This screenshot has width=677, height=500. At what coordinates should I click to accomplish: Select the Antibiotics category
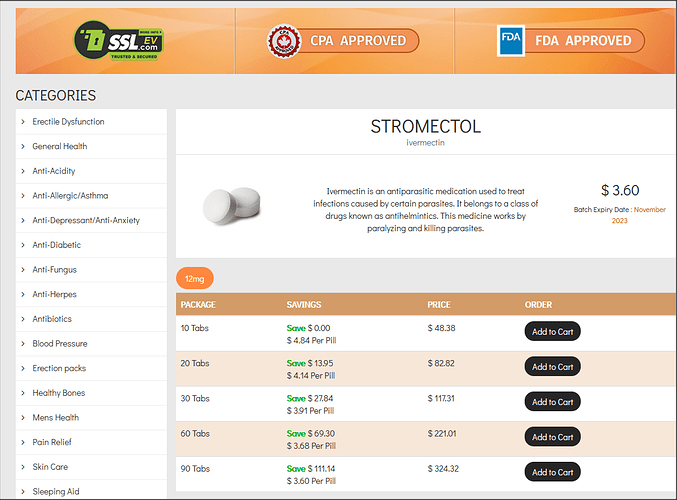pos(52,319)
